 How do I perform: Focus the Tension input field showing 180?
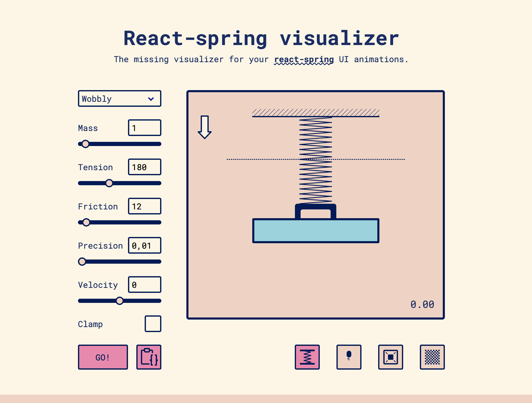tap(144, 167)
